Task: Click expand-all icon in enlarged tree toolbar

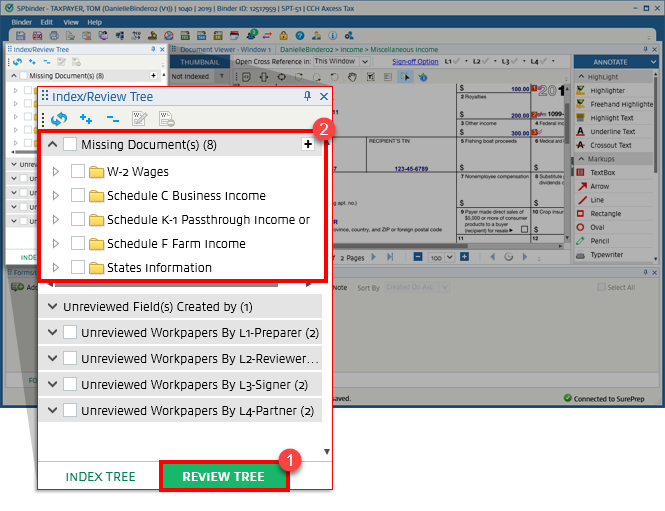Action: pyautogui.click(x=86, y=119)
